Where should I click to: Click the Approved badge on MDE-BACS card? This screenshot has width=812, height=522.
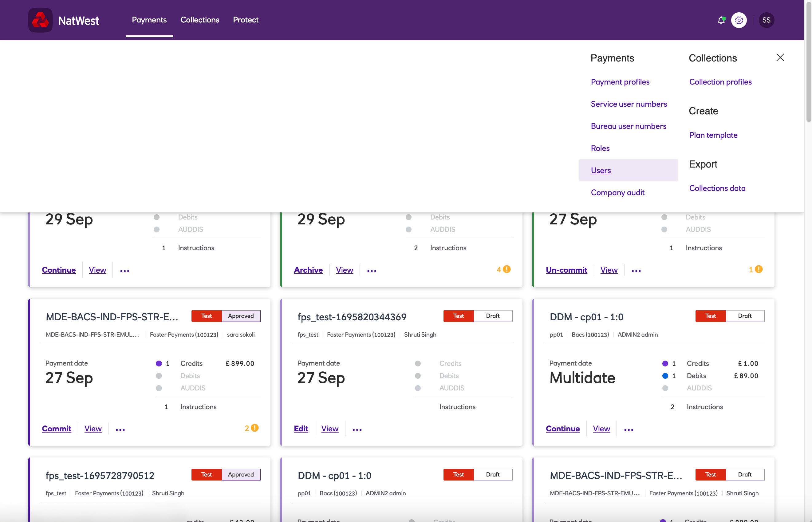[x=241, y=316]
